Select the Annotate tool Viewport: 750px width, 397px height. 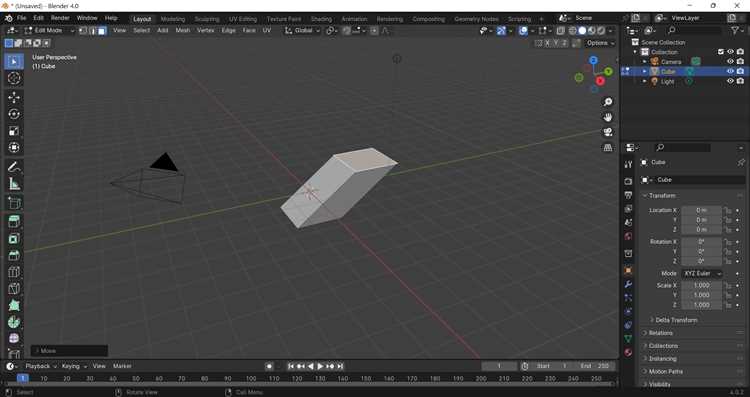point(14,167)
